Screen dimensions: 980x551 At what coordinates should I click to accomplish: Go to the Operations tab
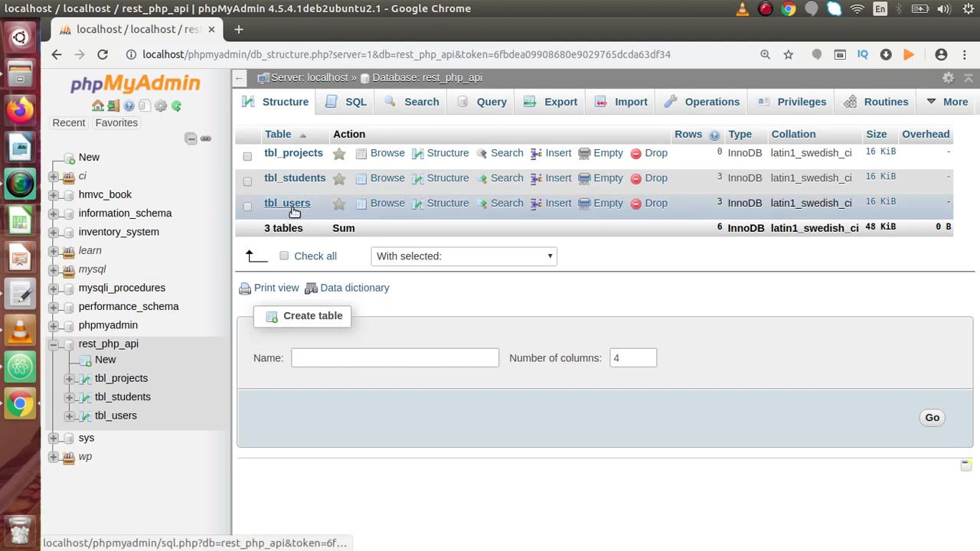pos(702,102)
